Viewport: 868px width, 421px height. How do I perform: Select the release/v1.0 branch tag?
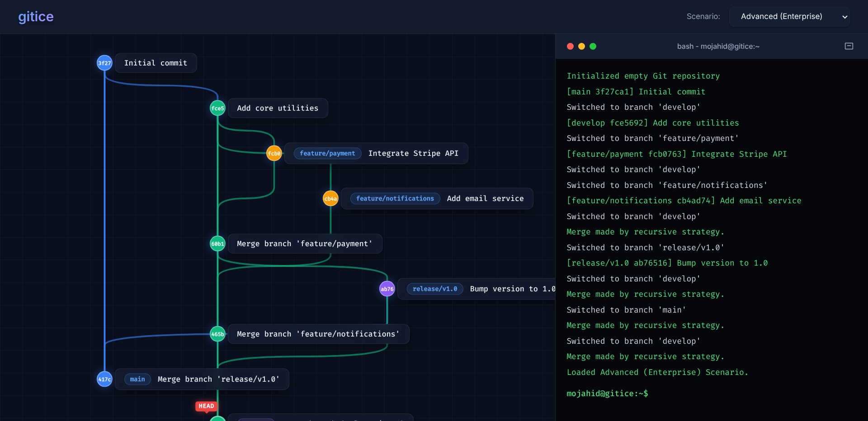[x=435, y=289]
